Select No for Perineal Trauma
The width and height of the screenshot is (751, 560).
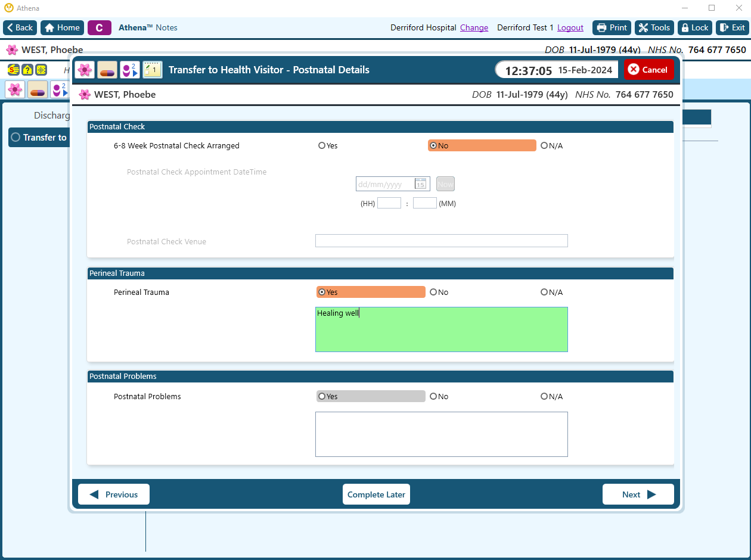439,292
